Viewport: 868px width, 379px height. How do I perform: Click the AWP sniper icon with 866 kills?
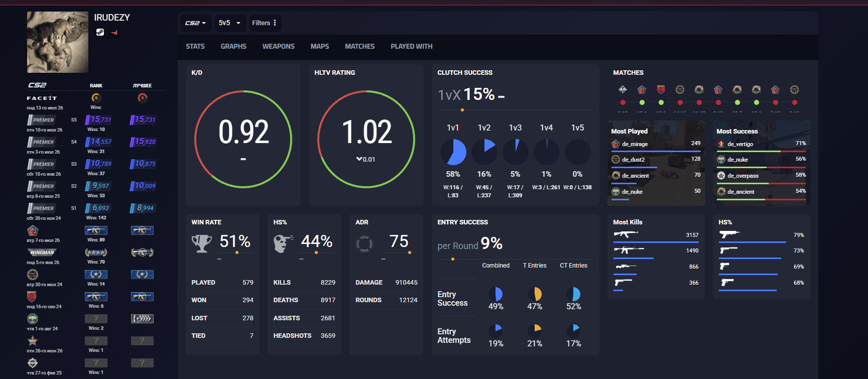(625, 266)
